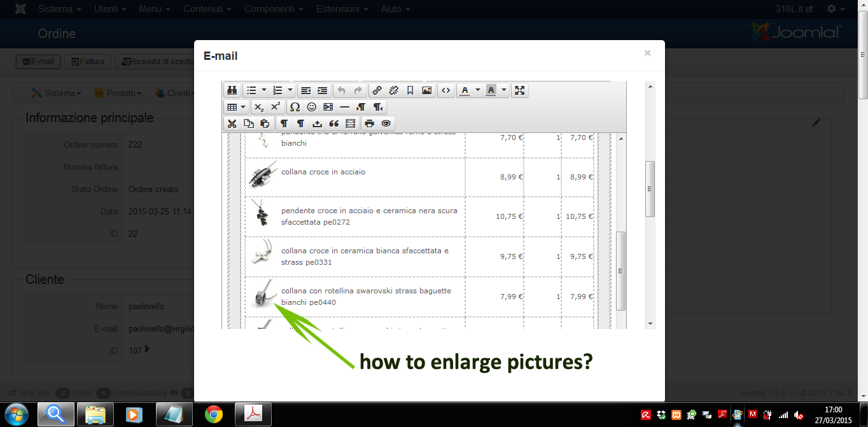Open the Menu top navigation item
The image size is (868, 427).
154,9
